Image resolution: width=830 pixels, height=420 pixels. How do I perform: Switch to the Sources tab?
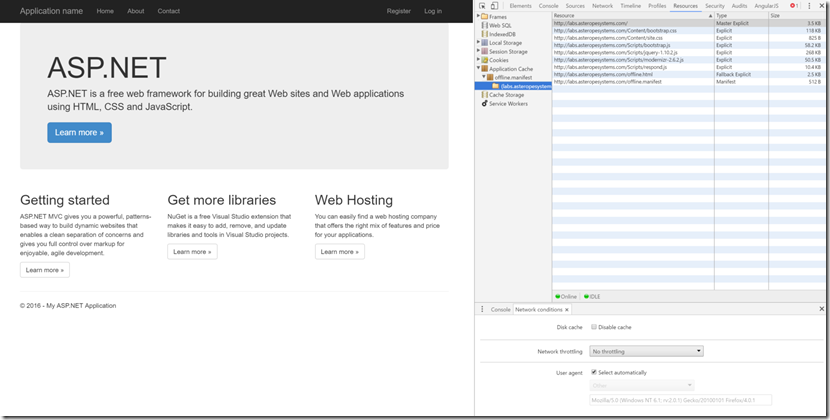[575, 6]
